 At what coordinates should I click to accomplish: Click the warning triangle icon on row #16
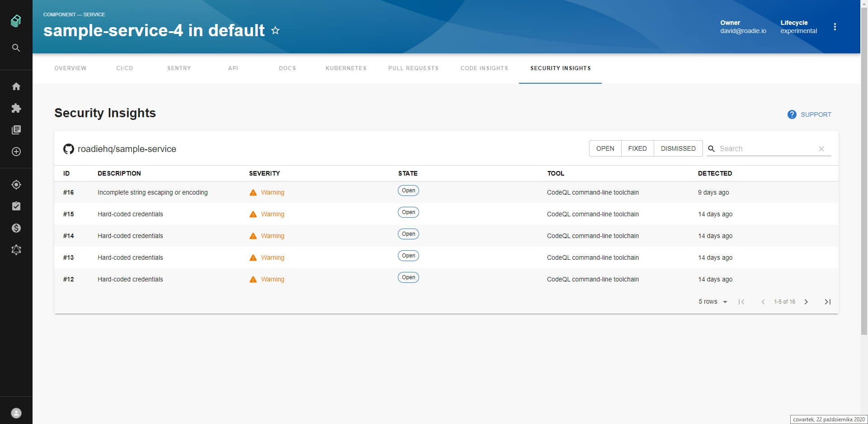(x=253, y=193)
